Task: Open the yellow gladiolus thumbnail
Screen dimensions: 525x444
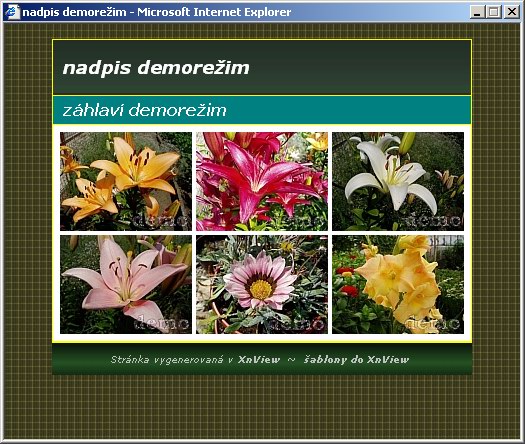Action: pyautogui.click(x=398, y=285)
